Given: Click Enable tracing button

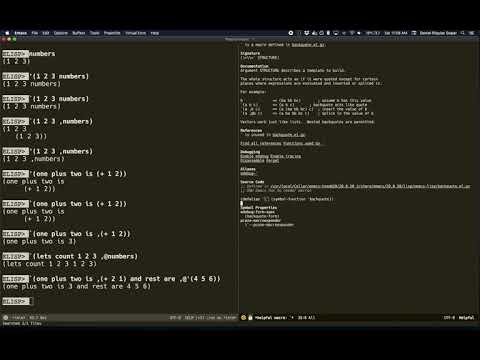Looking at the screenshot, I should (x=286, y=156).
